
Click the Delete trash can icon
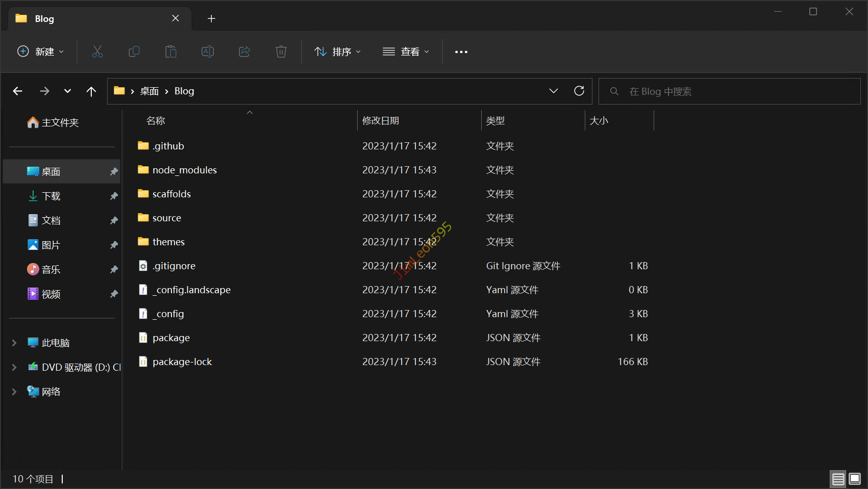point(281,52)
